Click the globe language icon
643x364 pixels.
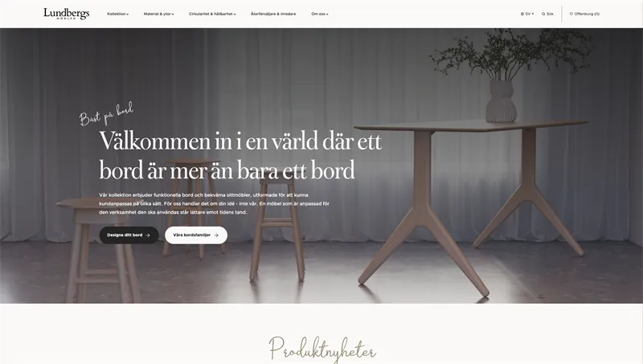[522, 14]
